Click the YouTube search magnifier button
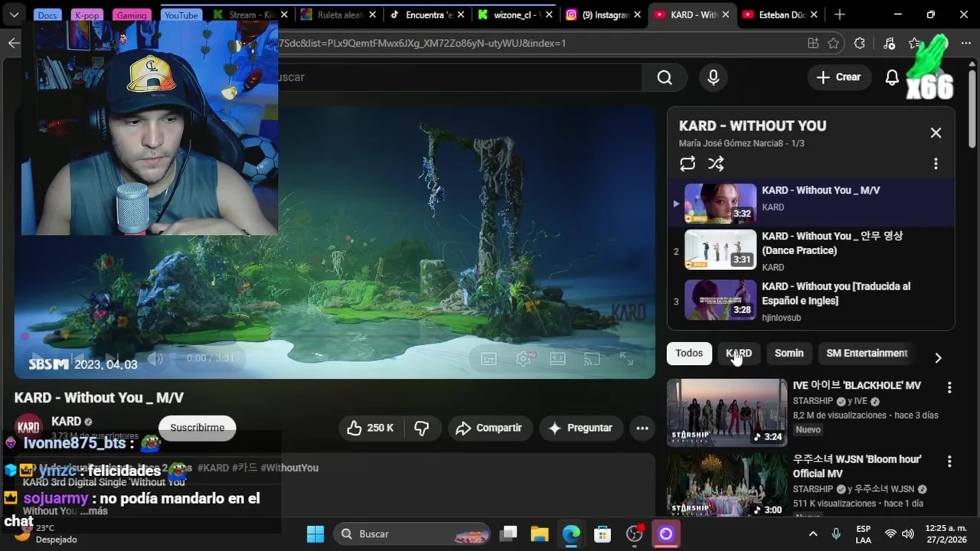The image size is (980, 551). click(665, 77)
